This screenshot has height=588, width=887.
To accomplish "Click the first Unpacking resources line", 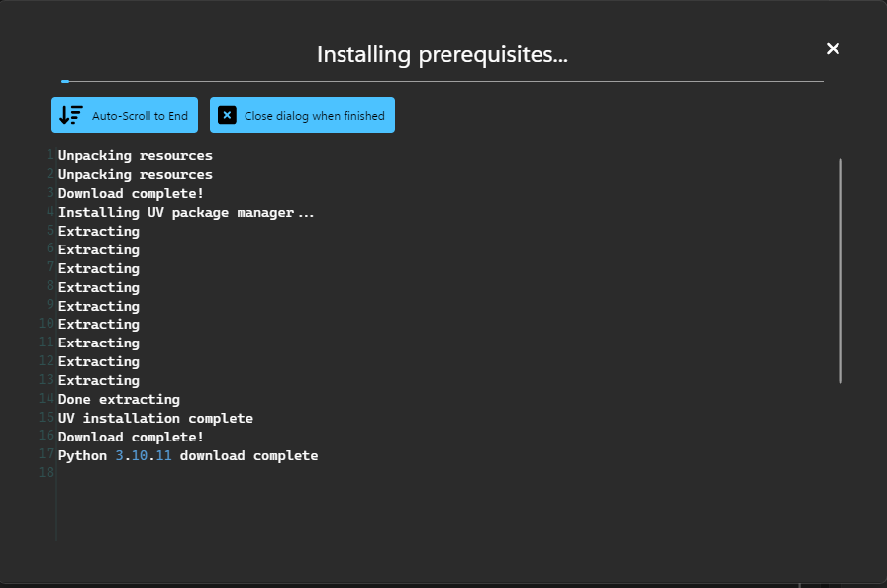I will coord(135,155).
